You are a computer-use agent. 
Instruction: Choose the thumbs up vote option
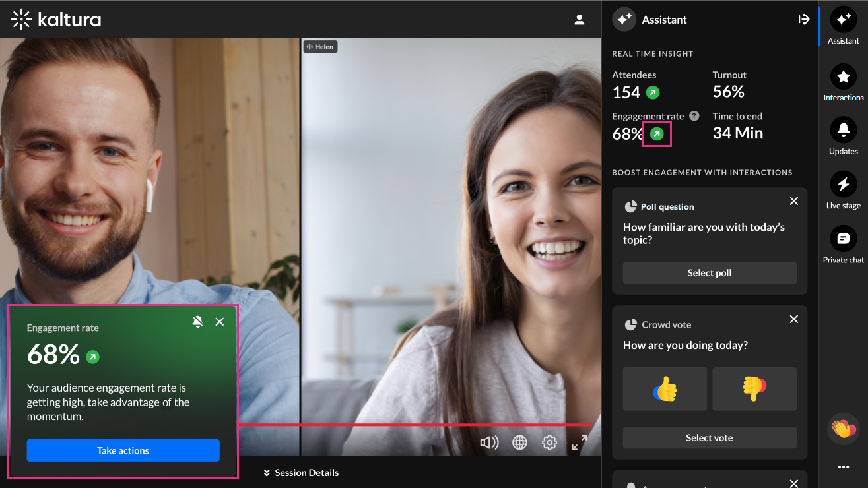point(665,389)
